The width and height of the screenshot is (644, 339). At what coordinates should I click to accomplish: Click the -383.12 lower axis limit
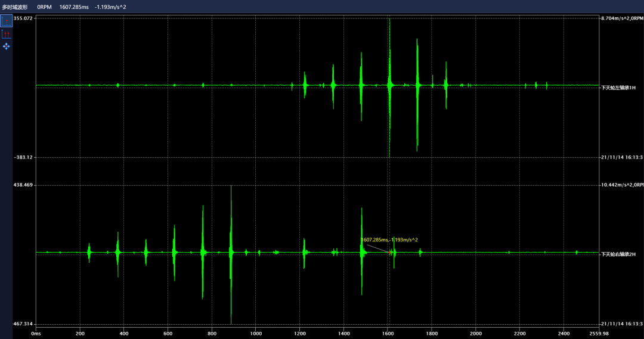(23, 157)
